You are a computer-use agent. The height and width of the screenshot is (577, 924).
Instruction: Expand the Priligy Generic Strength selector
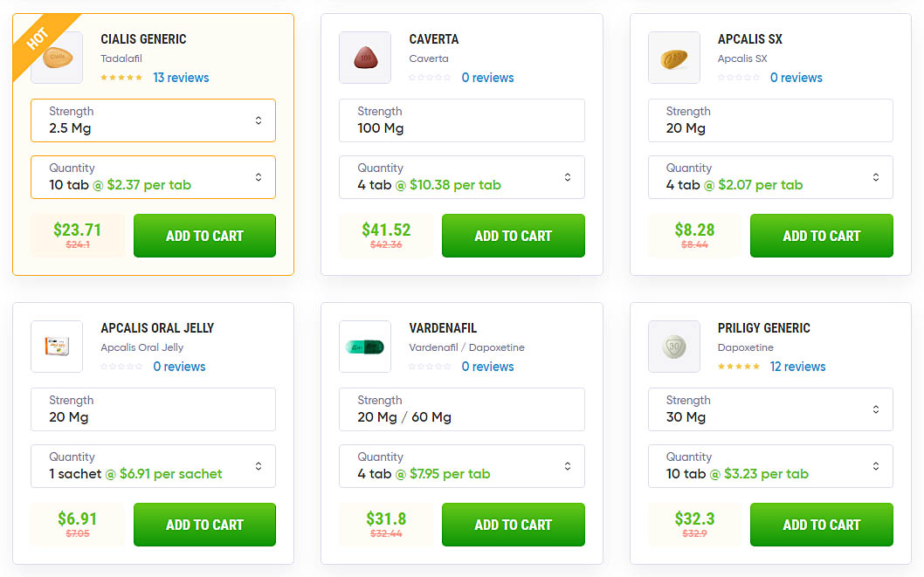click(770, 409)
